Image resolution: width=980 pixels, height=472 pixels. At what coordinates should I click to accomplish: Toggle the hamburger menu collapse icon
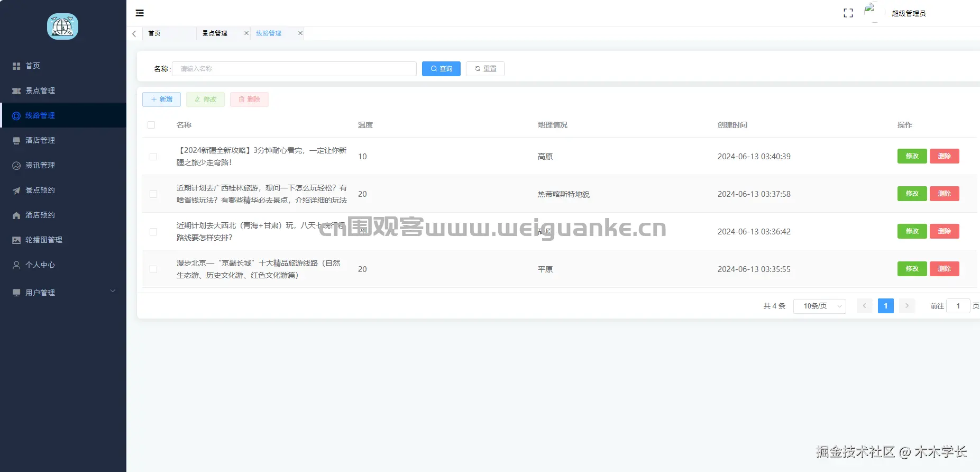point(140,13)
